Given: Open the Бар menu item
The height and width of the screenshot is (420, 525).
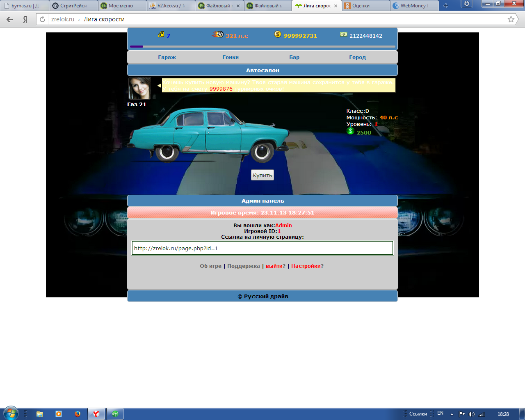Looking at the screenshot, I should coord(294,57).
